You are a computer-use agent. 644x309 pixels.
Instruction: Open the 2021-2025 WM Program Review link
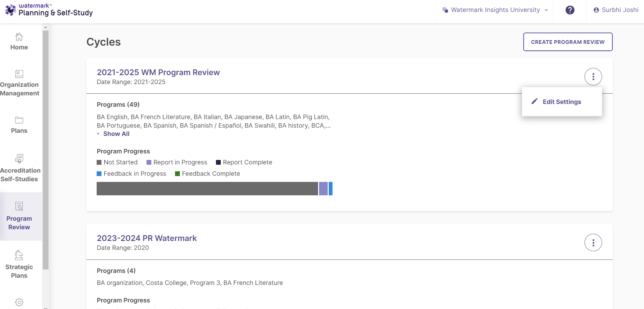click(158, 72)
